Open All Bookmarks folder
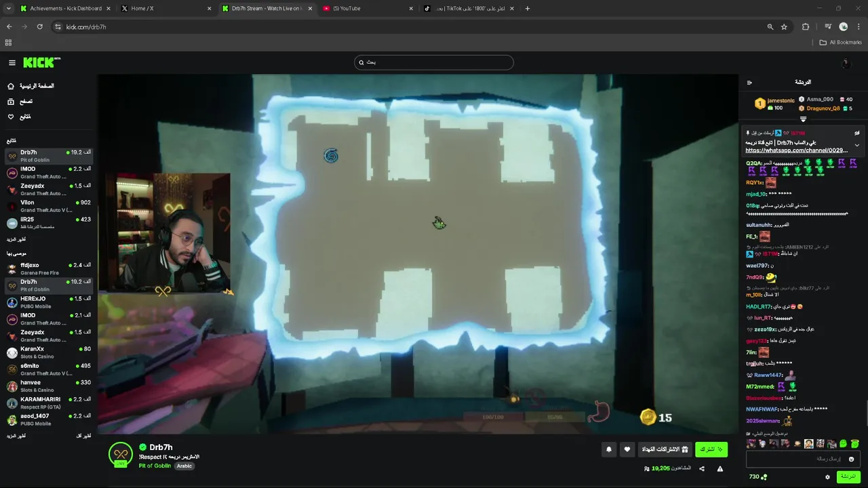 pyautogui.click(x=841, y=42)
